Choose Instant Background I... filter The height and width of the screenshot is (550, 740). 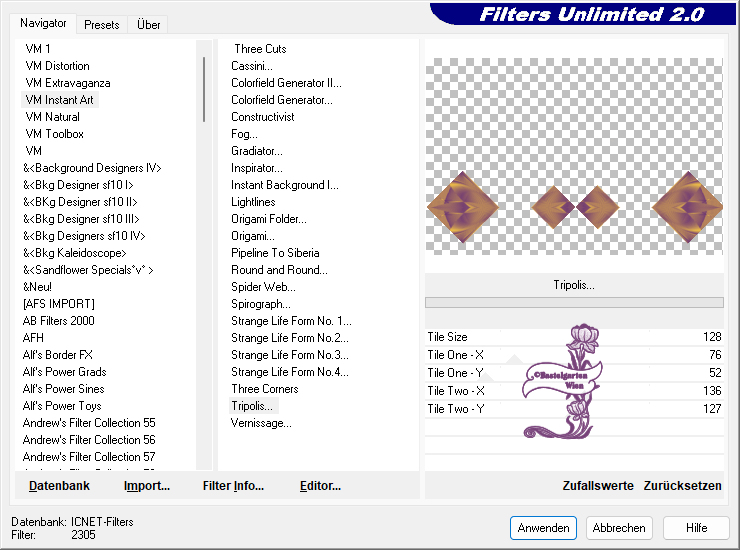285,185
